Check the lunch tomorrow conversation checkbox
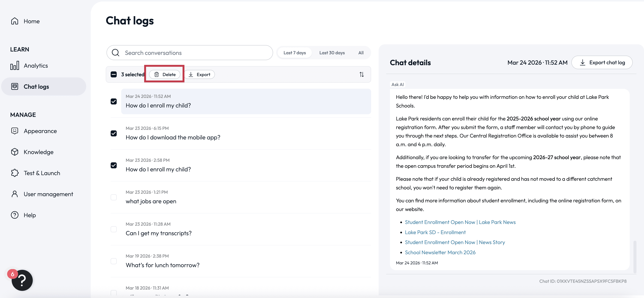The image size is (644, 298). [x=113, y=261]
